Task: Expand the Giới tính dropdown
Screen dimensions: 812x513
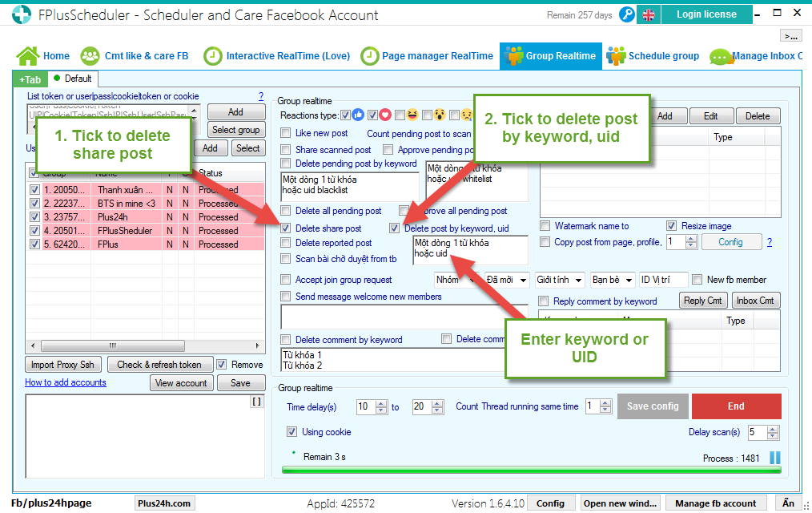Action: coord(560,280)
